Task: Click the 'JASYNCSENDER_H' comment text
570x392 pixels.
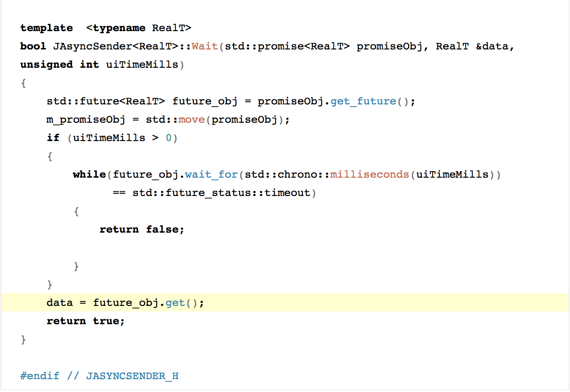Action: [x=132, y=376]
